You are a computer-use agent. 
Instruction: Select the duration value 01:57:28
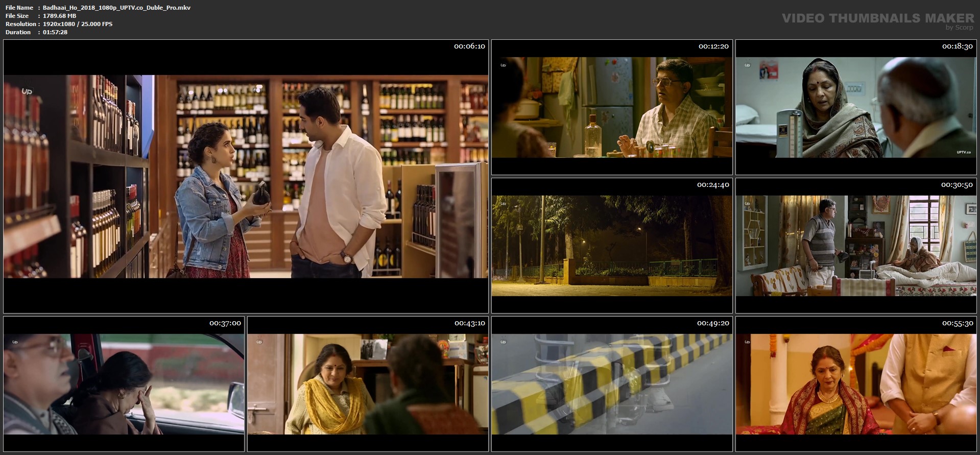(x=55, y=32)
